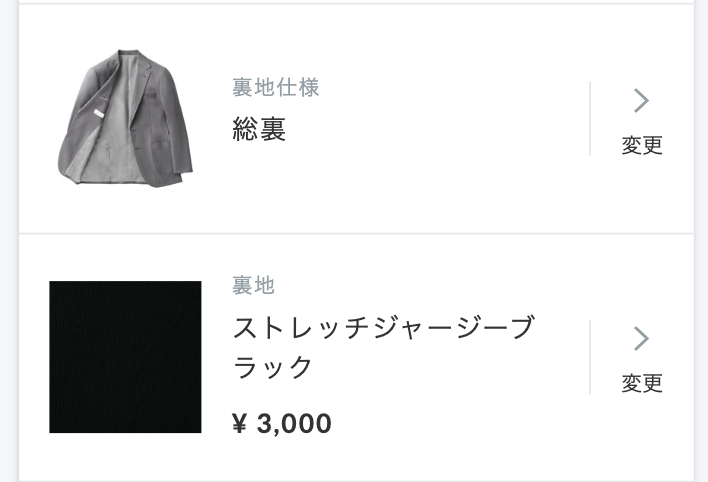
Task: Click the white label tag inside jacket
Action: coord(98,113)
